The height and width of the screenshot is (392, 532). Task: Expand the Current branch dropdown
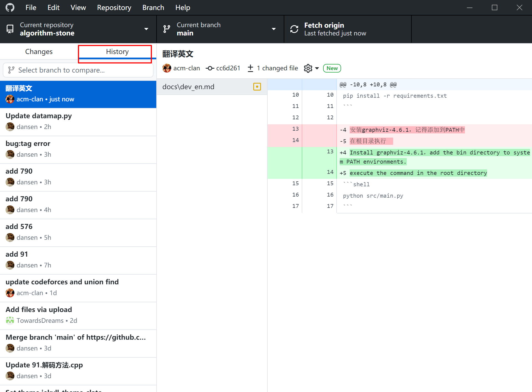tap(273, 29)
